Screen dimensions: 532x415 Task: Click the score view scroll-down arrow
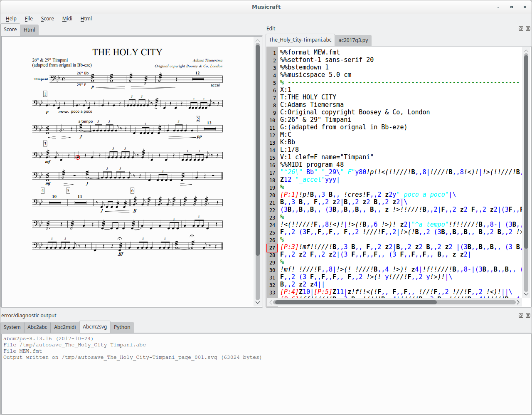tap(257, 303)
